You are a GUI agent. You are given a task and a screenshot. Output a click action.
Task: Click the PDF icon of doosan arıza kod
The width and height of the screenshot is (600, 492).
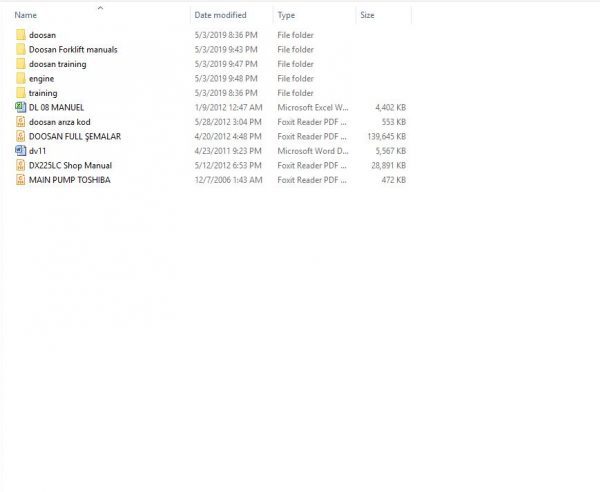tap(21, 122)
